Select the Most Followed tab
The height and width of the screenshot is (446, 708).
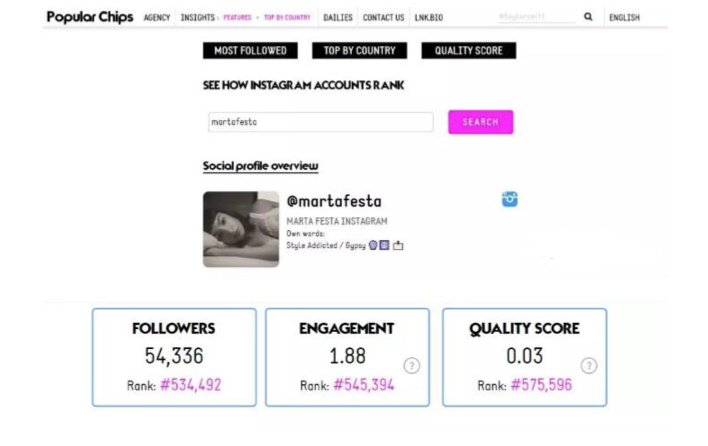click(250, 50)
